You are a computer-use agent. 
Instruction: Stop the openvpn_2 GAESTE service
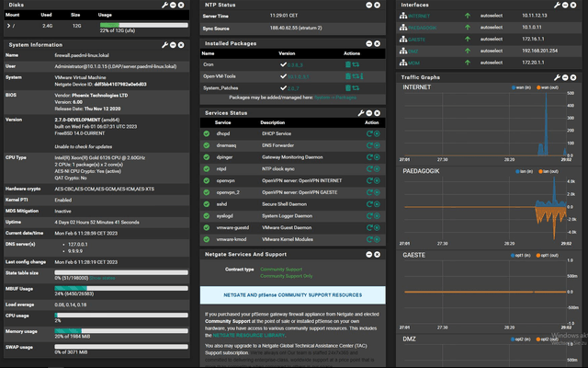click(x=377, y=192)
